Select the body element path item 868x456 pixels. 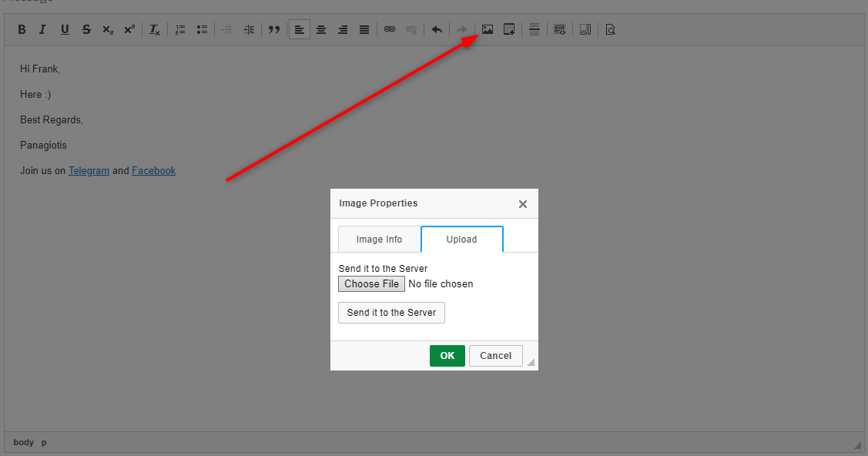tap(23, 442)
